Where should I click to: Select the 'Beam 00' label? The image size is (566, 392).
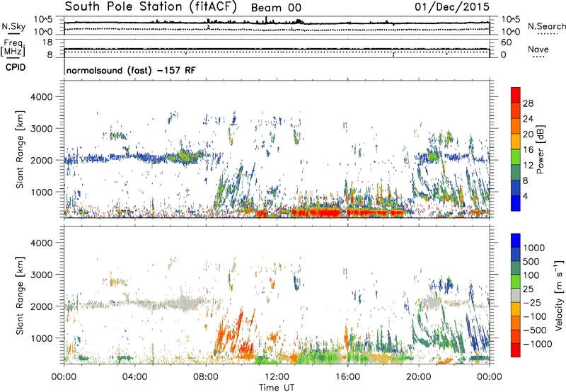point(276,8)
